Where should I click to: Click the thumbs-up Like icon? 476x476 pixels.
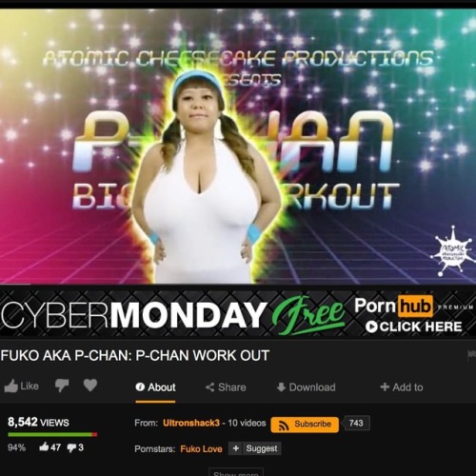(10, 386)
